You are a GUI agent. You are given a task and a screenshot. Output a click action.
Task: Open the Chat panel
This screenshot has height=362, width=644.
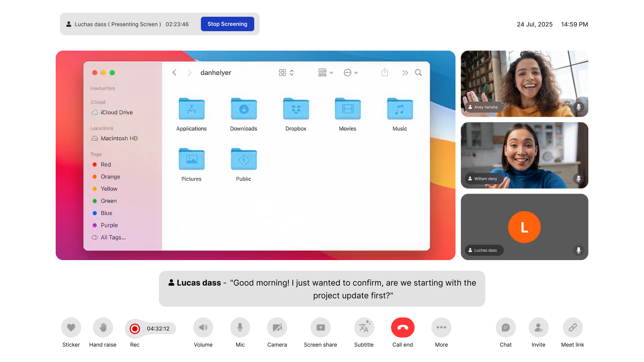pos(505,327)
